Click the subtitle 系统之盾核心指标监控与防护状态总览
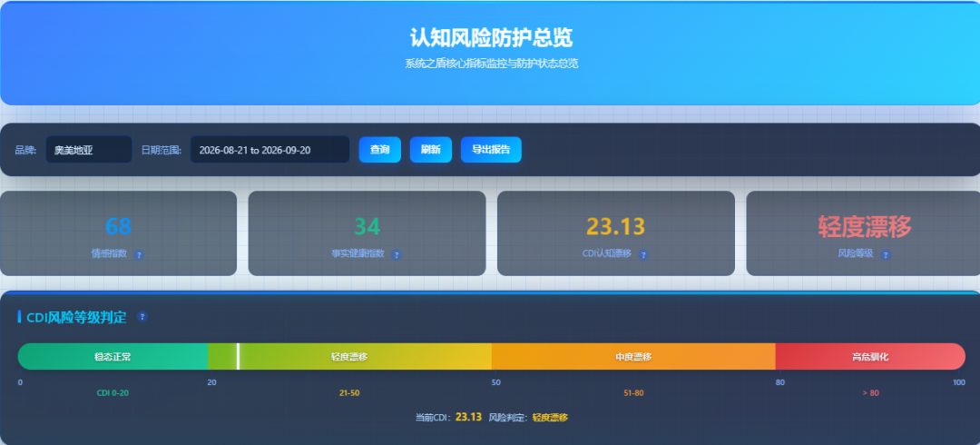 [x=491, y=64]
